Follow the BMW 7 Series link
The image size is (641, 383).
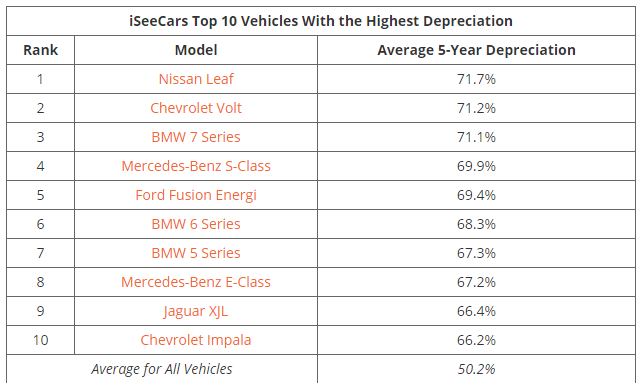point(196,137)
